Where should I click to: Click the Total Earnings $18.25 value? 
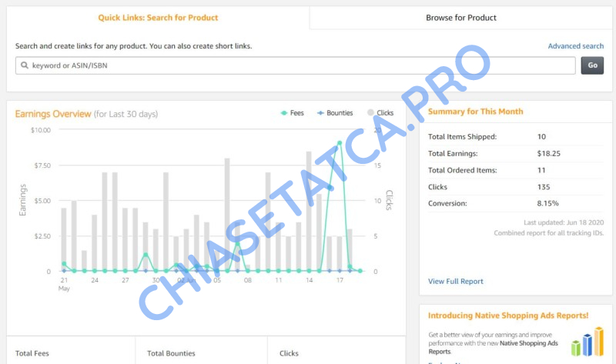(x=548, y=153)
